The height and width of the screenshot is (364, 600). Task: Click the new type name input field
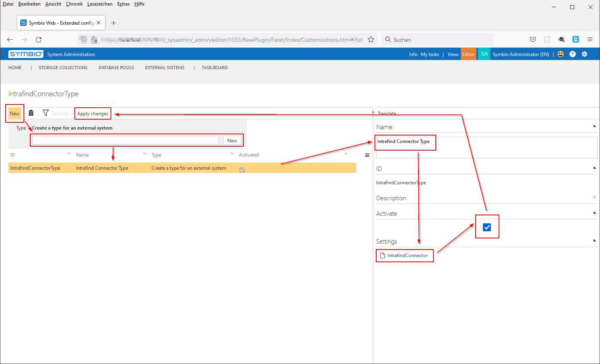[x=125, y=141]
